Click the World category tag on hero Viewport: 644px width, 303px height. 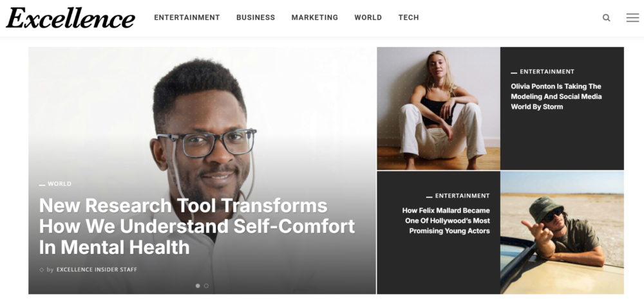click(59, 184)
